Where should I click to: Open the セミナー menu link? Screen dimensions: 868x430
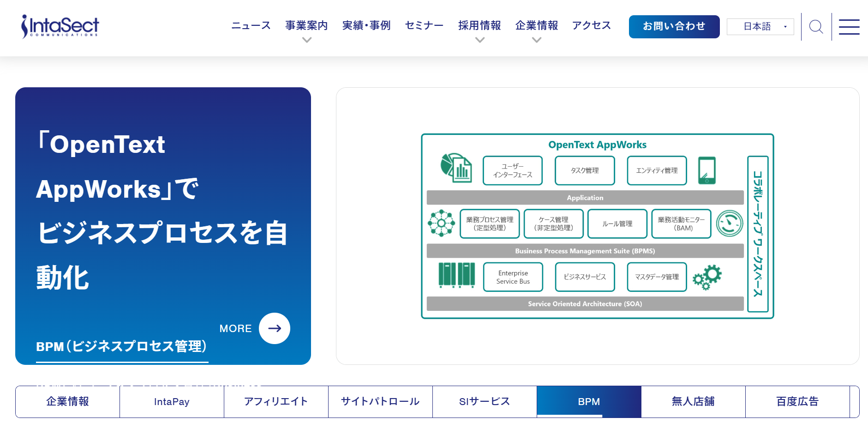coord(424,25)
